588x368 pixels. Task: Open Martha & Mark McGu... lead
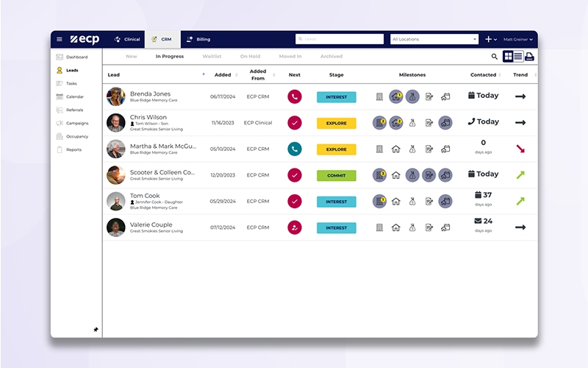point(162,146)
